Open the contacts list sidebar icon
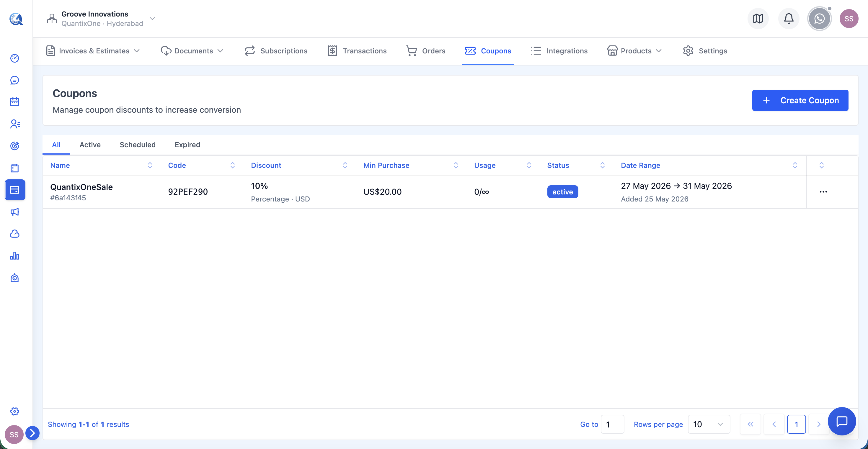The height and width of the screenshot is (449, 868). click(x=14, y=124)
